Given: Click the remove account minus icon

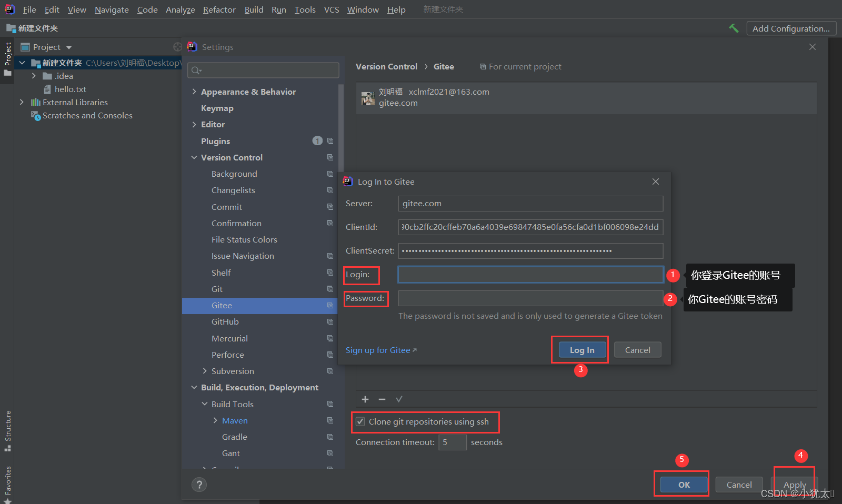Looking at the screenshot, I should pyautogui.click(x=382, y=399).
